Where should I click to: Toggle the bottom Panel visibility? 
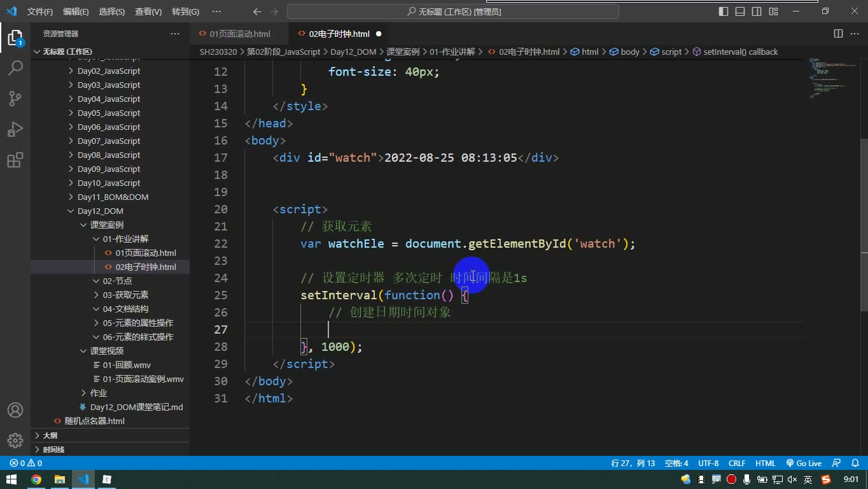tap(740, 11)
